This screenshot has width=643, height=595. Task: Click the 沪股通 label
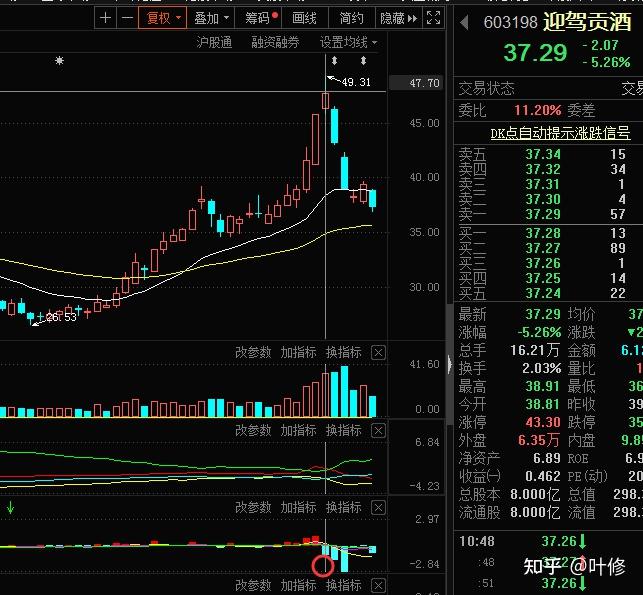coord(214,42)
